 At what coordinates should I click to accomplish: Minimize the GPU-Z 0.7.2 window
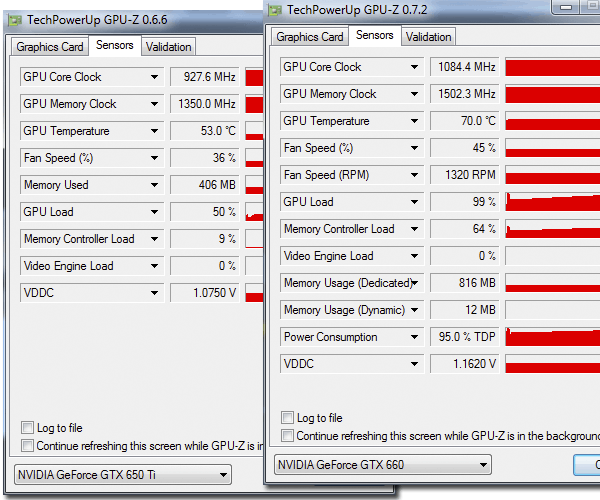(x=566, y=7)
